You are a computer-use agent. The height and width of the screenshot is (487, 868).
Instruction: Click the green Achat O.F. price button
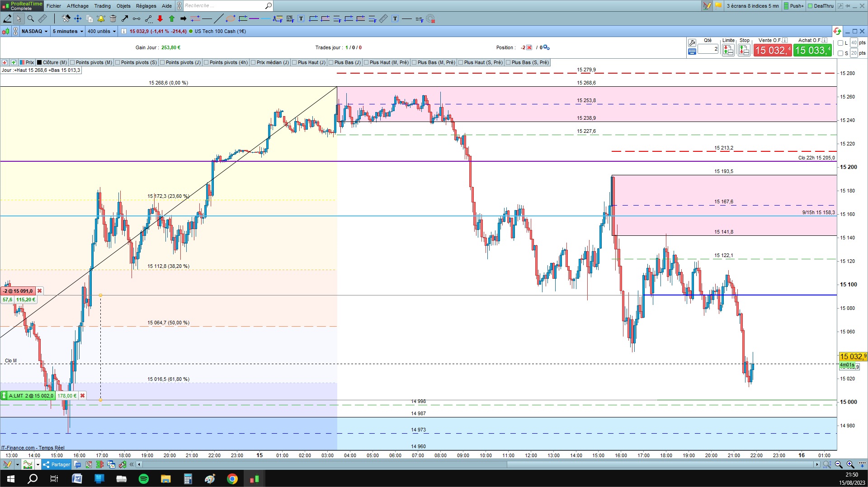pos(812,50)
